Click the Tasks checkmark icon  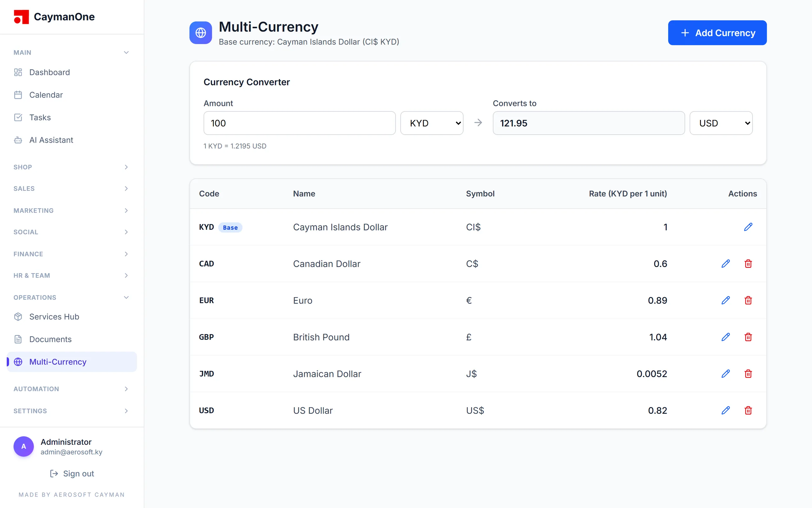click(18, 117)
